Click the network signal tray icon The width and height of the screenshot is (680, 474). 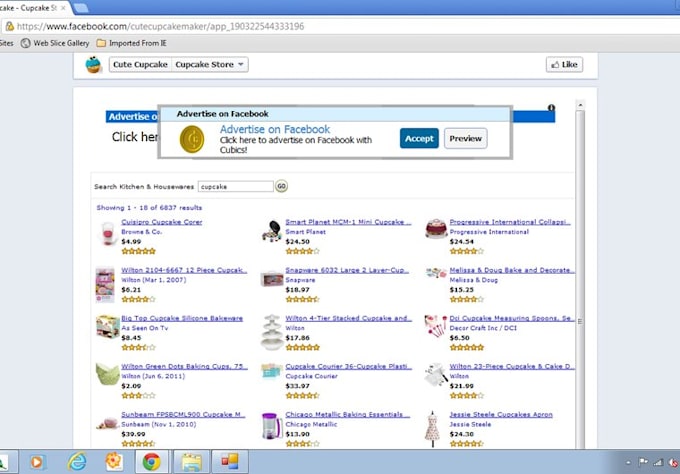(658, 462)
